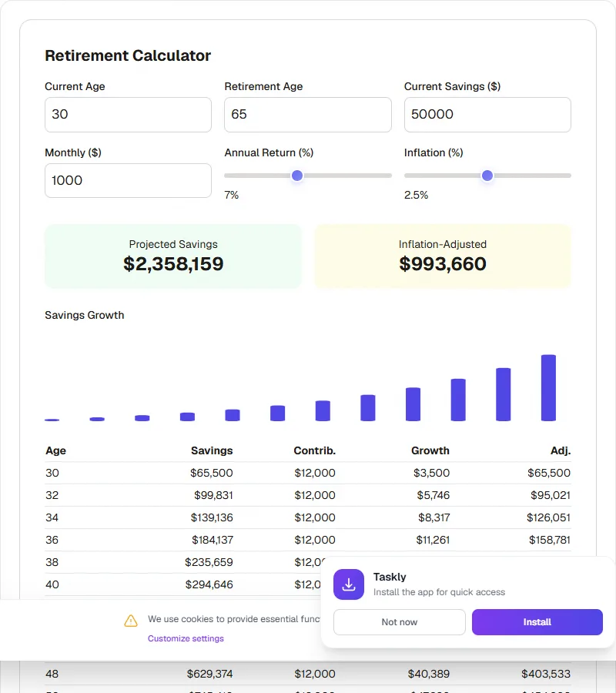Click the cookie notice message text
Image resolution: width=616 pixels, height=693 pixels.
pos(234,619)
